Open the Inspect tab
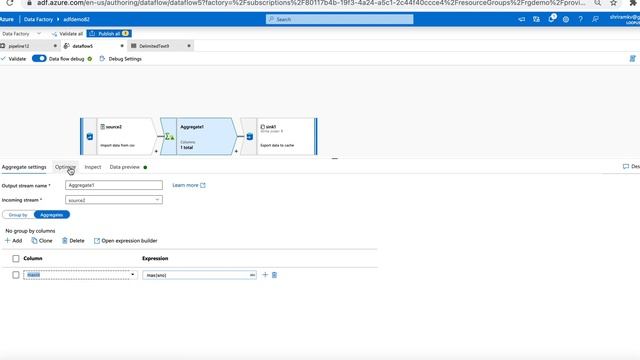The image size is (640, 360). pos(93,167)
